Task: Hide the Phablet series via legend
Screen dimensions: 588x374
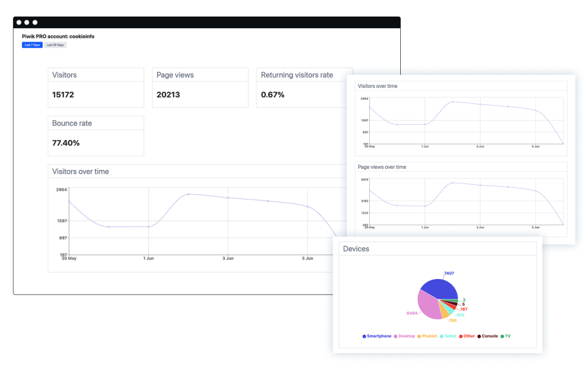Action: click(427, 336)
